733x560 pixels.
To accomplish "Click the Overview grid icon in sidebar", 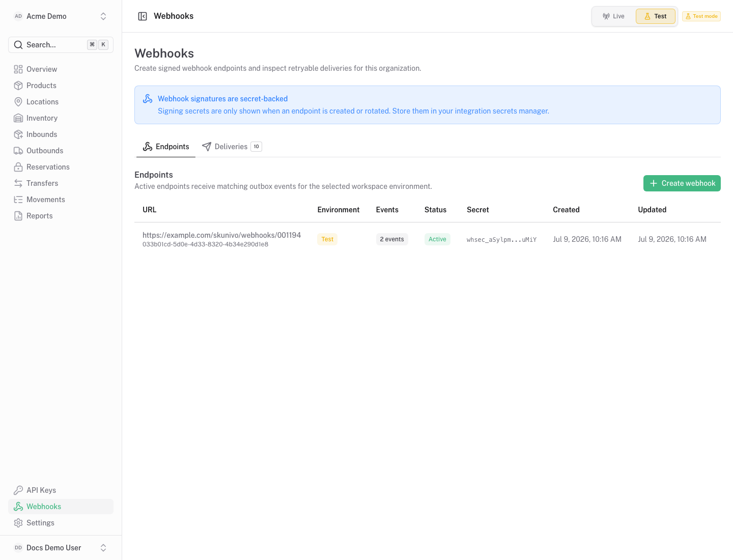I will pos(18,69).
